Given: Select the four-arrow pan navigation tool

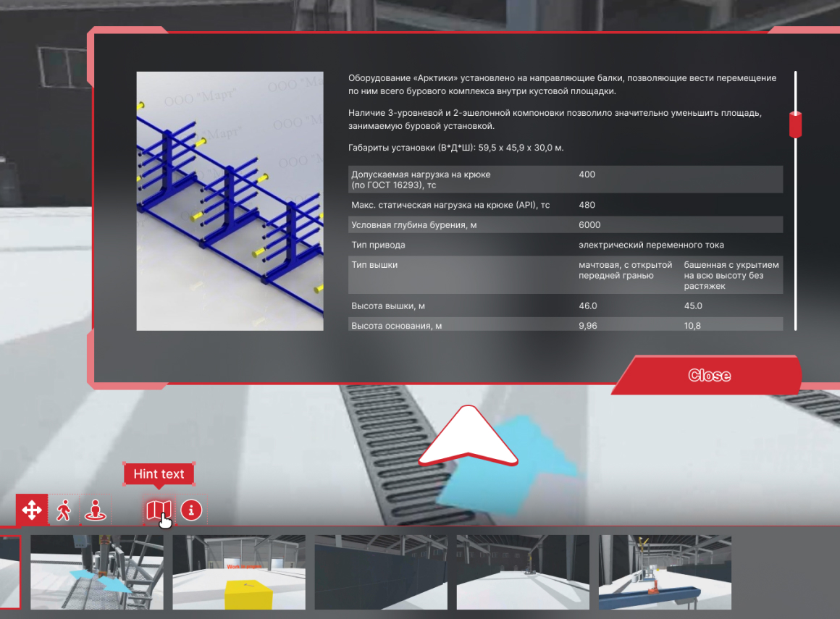Looking at the screenshot, I should tap(32, 510).
